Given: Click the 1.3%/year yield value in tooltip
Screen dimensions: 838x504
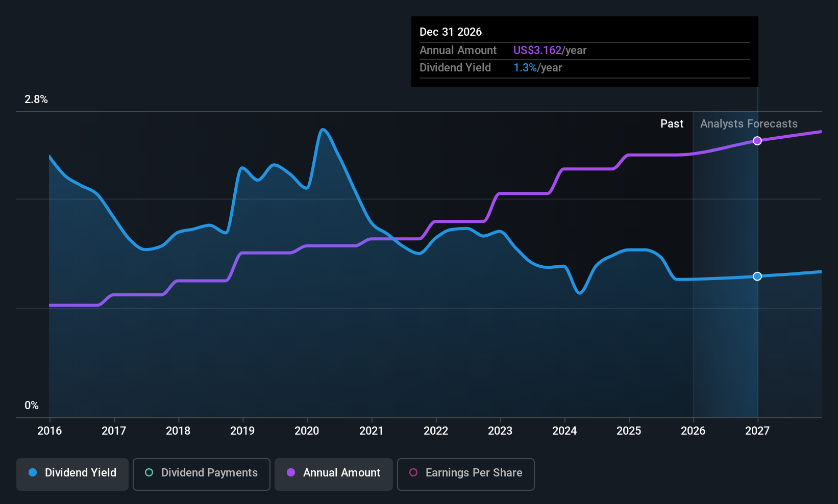Looking at the screenshot, I should (537, 68).
